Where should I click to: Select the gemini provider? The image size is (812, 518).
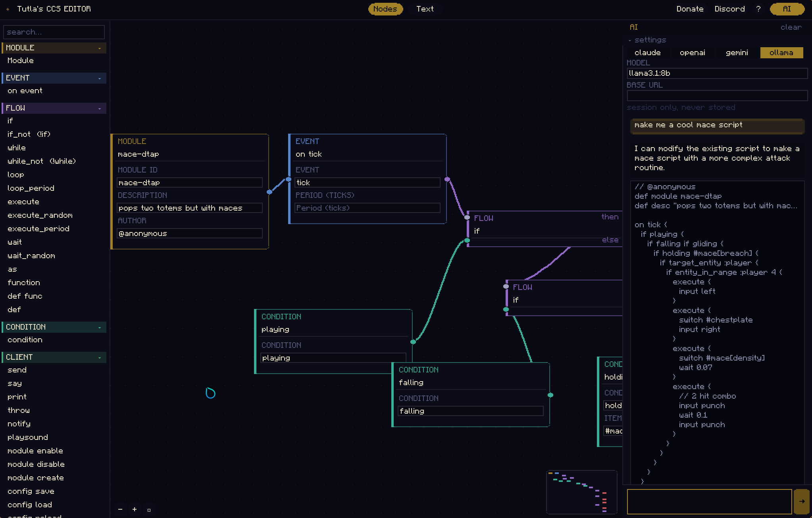tap(737, 53)
